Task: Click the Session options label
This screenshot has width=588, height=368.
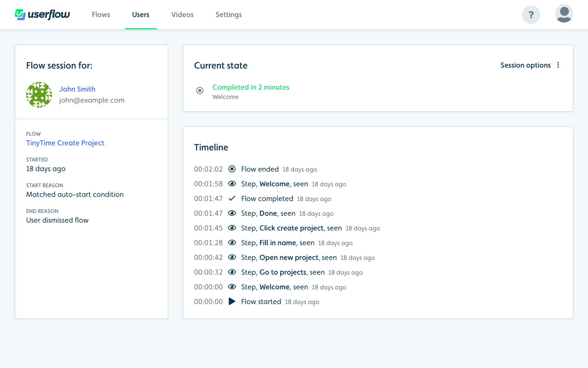Action: pyautogui.click(x=526, y=65)
